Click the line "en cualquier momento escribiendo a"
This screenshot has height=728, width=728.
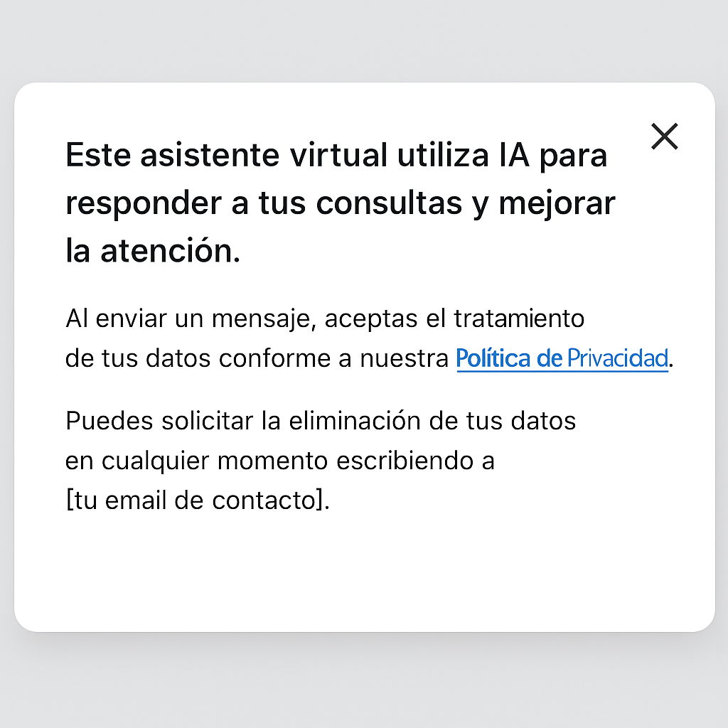coord(280,461)
